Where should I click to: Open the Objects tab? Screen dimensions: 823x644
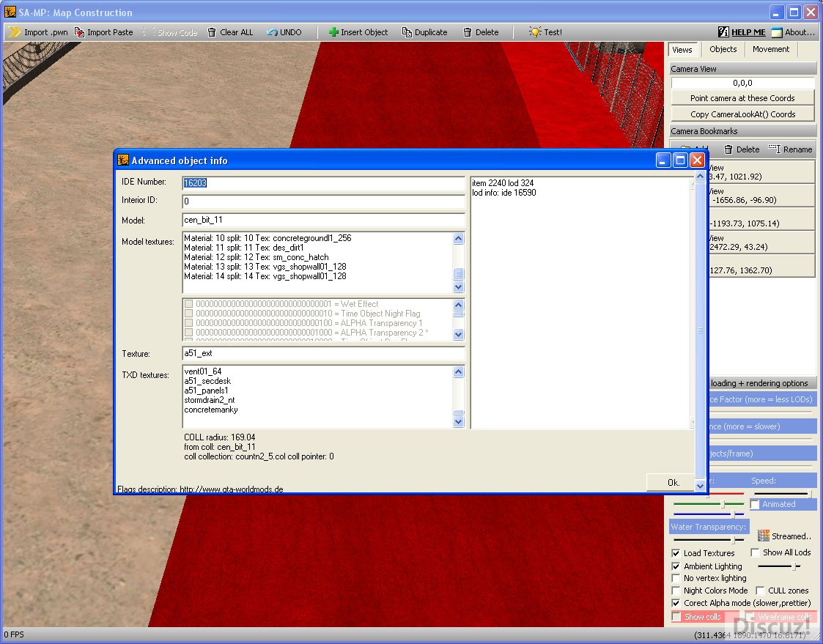point(723,49)
